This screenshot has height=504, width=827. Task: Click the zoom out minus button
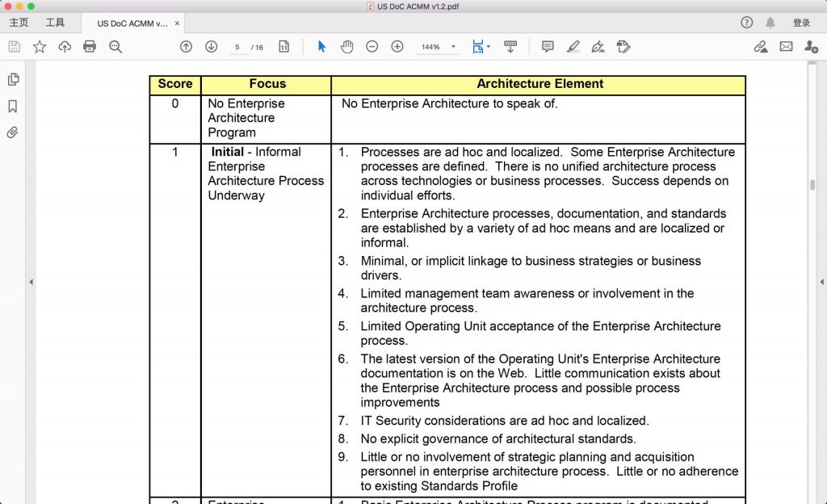click(x=372, y=47)
